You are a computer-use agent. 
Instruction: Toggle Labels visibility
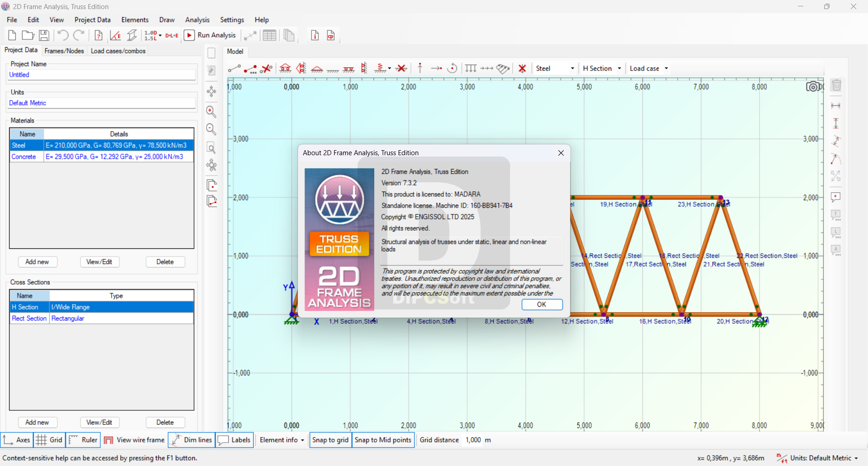pyautogui.click(x=234, y=440)
